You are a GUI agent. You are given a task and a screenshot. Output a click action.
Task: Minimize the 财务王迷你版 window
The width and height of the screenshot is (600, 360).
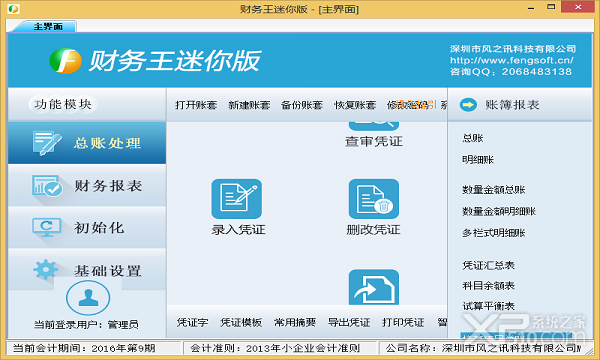click(531, 7)
